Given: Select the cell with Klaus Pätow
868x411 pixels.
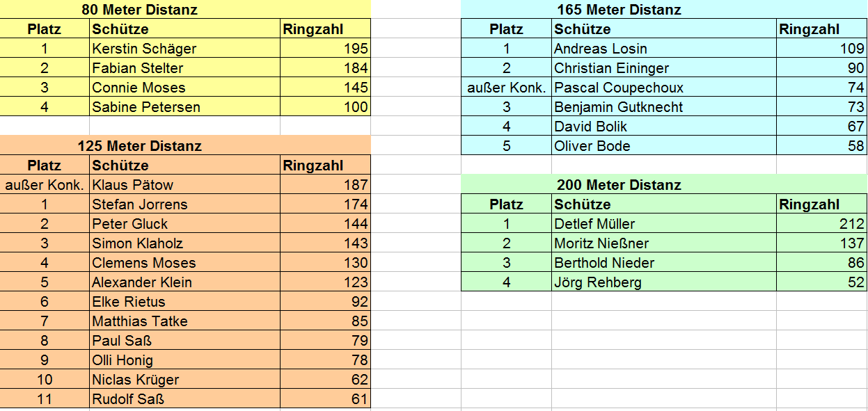Looking at the screenshot, I should coord(185,184).
